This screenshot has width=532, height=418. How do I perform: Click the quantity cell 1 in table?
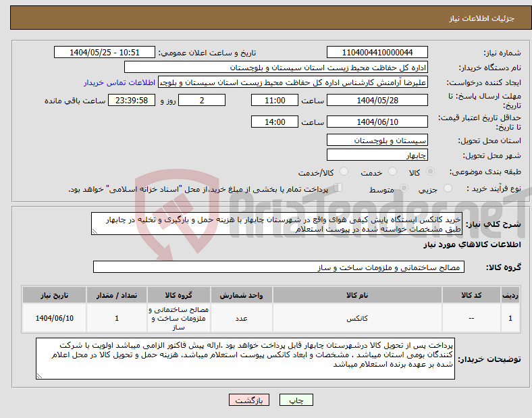[x=117, y=318]
